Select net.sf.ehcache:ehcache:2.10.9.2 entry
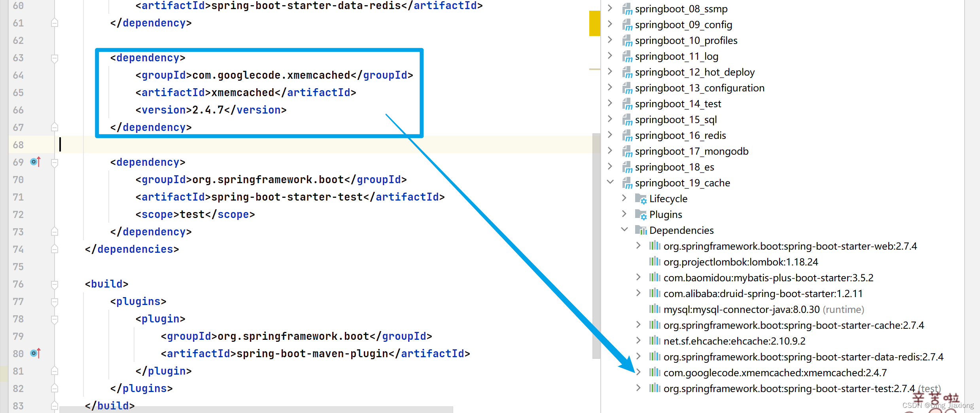Viewport: 980px width, 413px height. point(734,341)
